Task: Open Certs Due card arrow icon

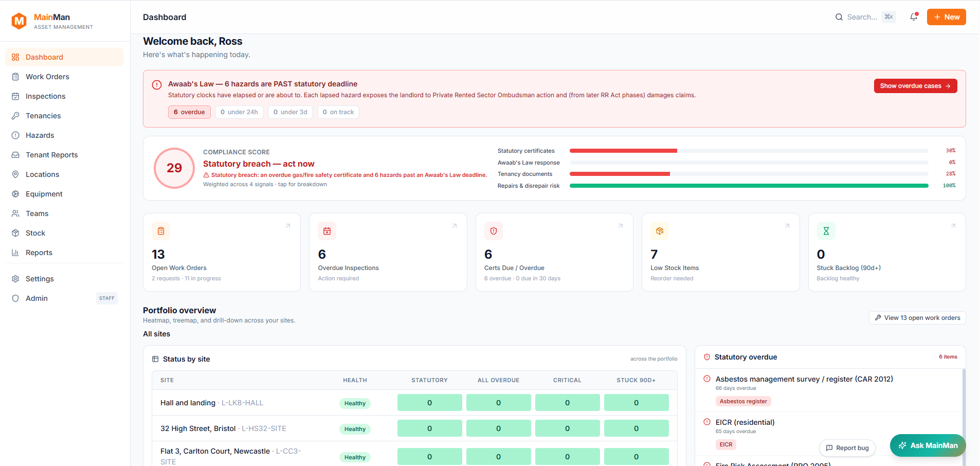Action: point(621,226)
